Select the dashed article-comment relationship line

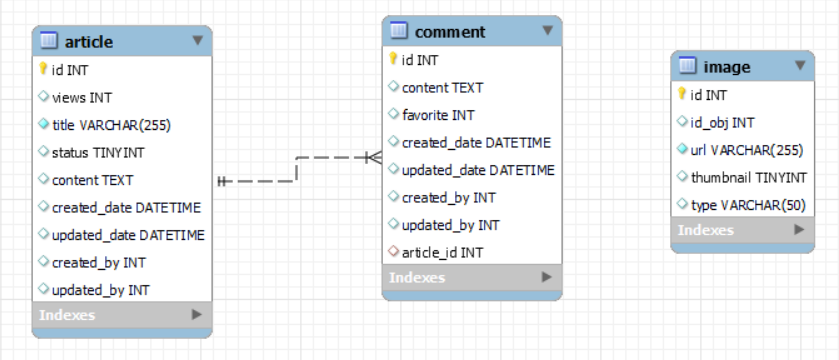pos(296,170)
